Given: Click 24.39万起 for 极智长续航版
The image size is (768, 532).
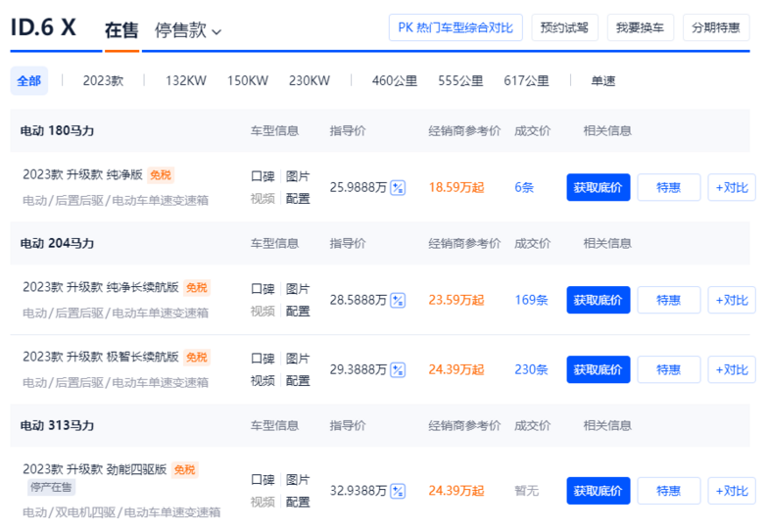Looking at the screenshot, I should tap(456, 370).
